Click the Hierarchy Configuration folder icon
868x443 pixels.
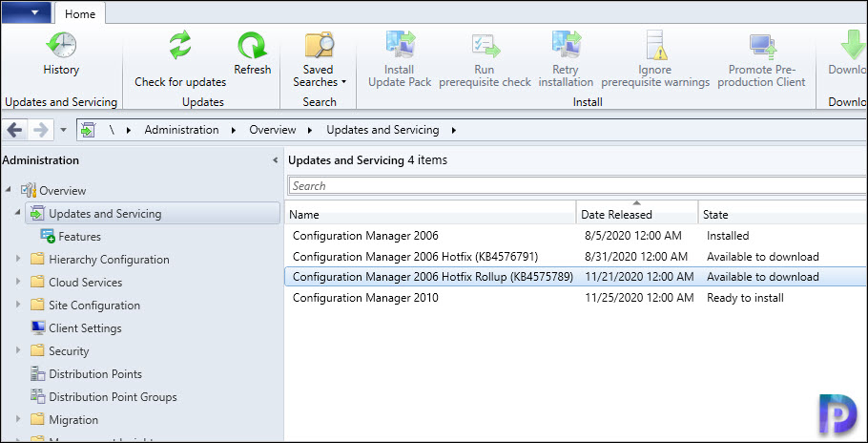tap(37, 259)
